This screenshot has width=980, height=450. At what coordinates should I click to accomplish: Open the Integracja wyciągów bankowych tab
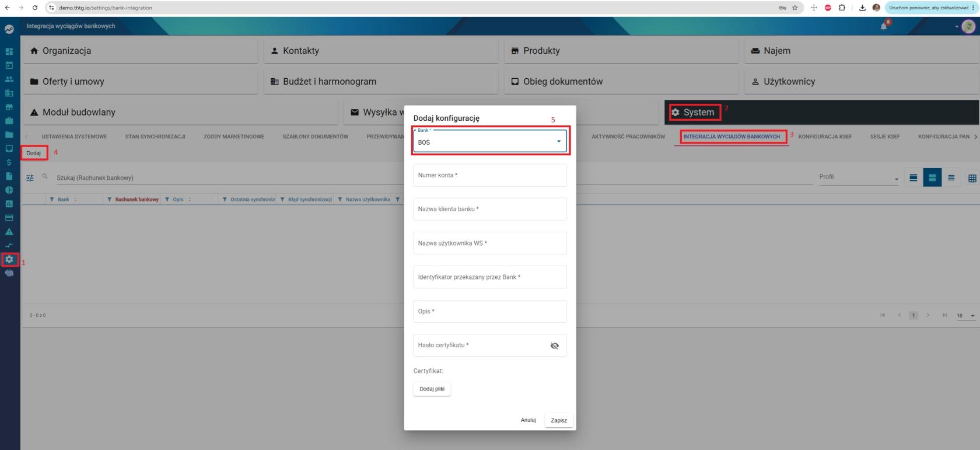[x=731, y=137]
